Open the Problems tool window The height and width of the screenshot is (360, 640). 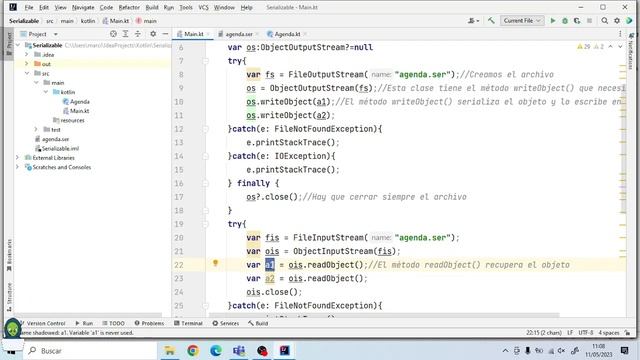(149, 323)
